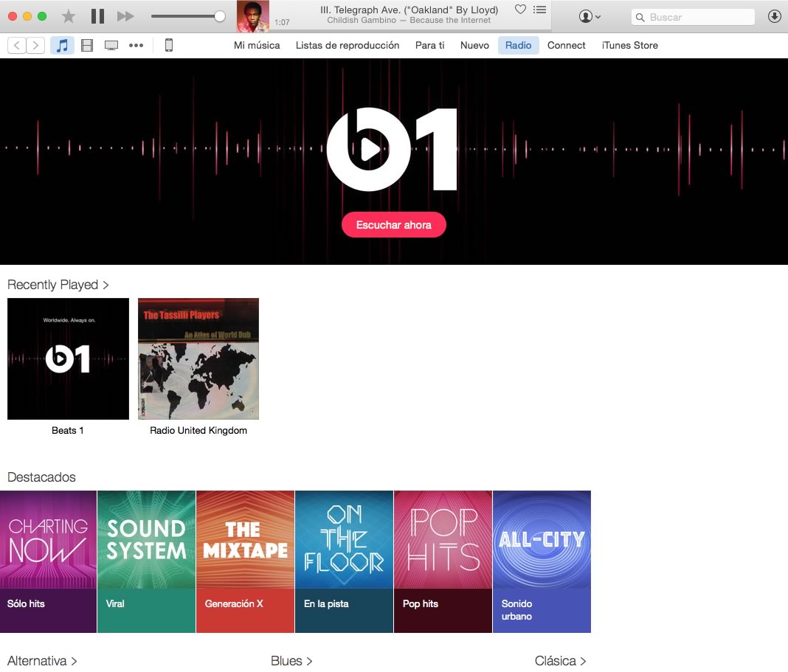The image size is (788, 672).
Task: Open the iTunes Store tab
Action: pos(629,45)
